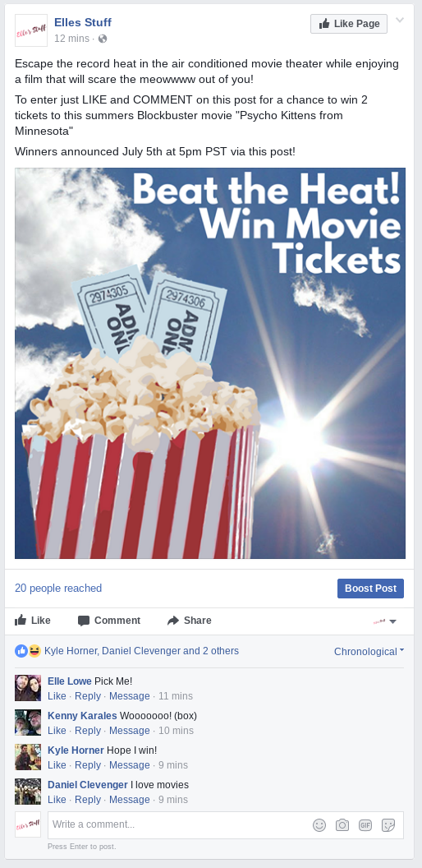Click the Boost Post button
The height and width of the screenshot is (868, 422).
(x=370, y=589)
